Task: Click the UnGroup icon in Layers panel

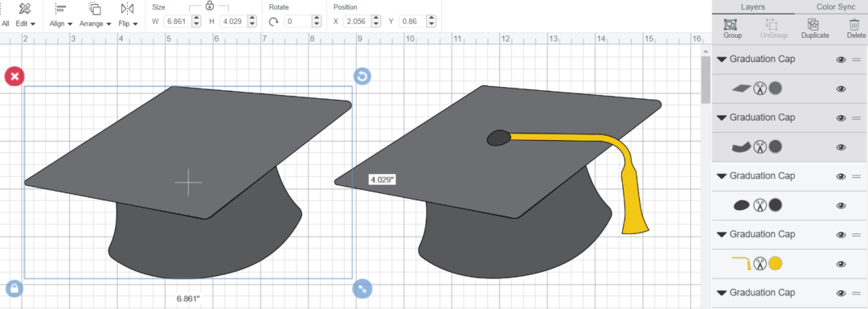Action: 771,24
